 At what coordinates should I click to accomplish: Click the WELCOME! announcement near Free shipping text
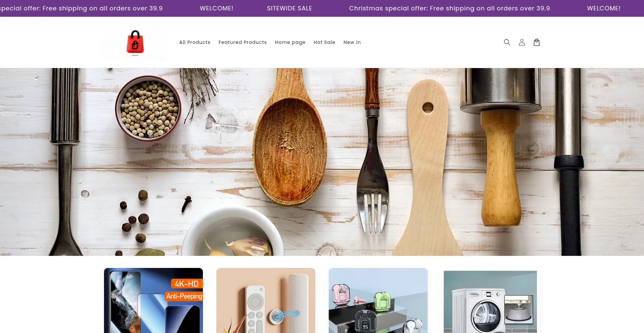(216, 8)
